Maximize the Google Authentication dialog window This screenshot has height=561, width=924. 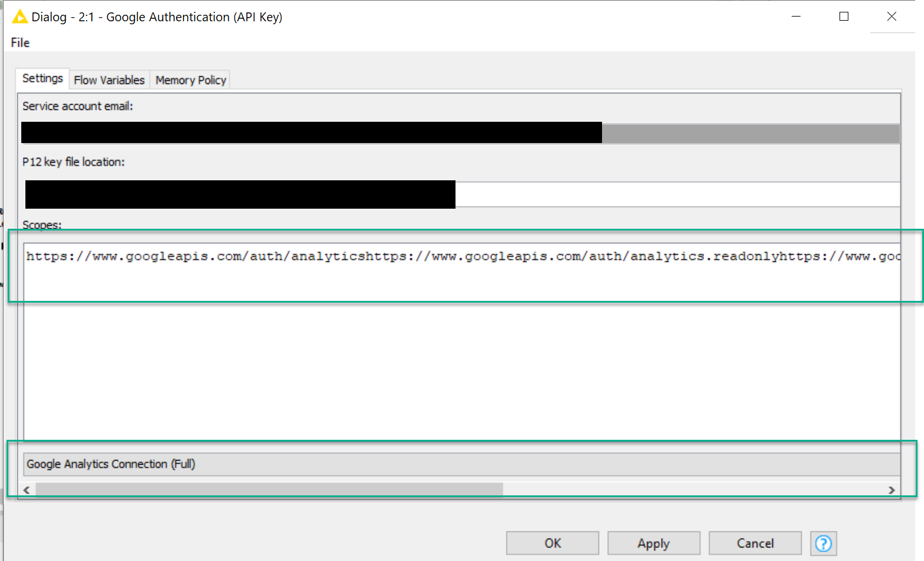point(844,17)
